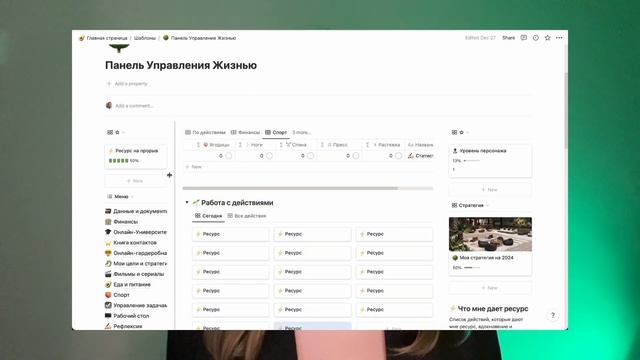This screenshot has width=640, height=360.
Task: Add new row in Спорт table
Action: [193, 167]
